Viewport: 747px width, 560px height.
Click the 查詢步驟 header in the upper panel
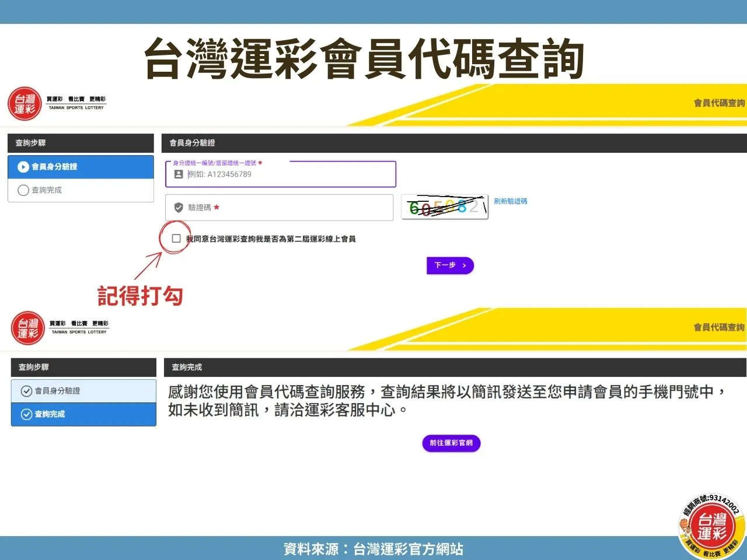coord(81,143)
